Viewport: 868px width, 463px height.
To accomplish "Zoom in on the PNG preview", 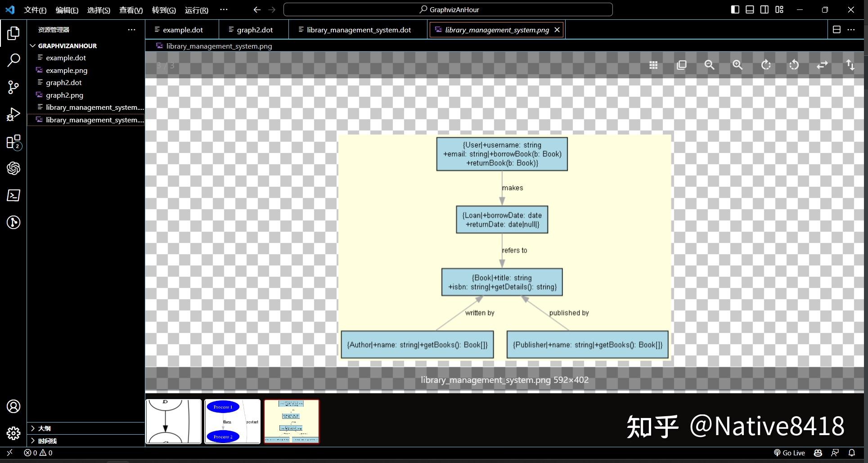I will (x=737, y=65).
